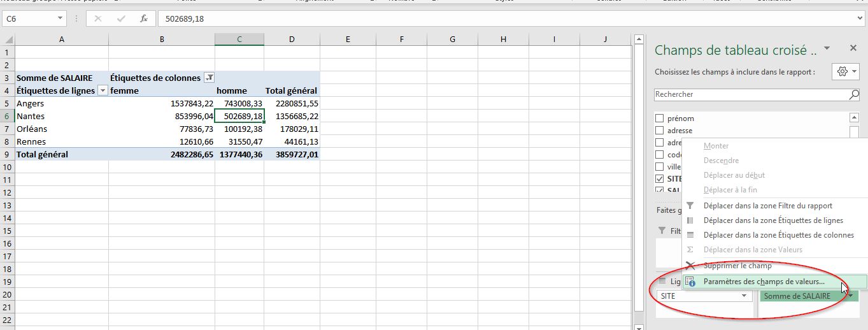The height and width of the screenshot is (330, 868).
Task: Click the X icon beside Supprimer le champ
Action: coord(690,266)
